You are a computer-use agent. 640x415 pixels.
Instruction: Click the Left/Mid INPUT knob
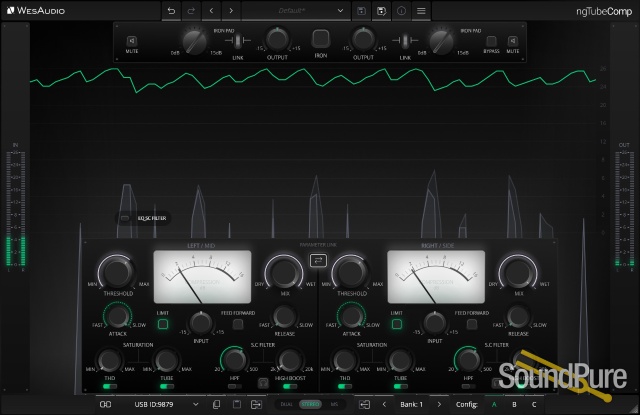[x=201, y=323]
